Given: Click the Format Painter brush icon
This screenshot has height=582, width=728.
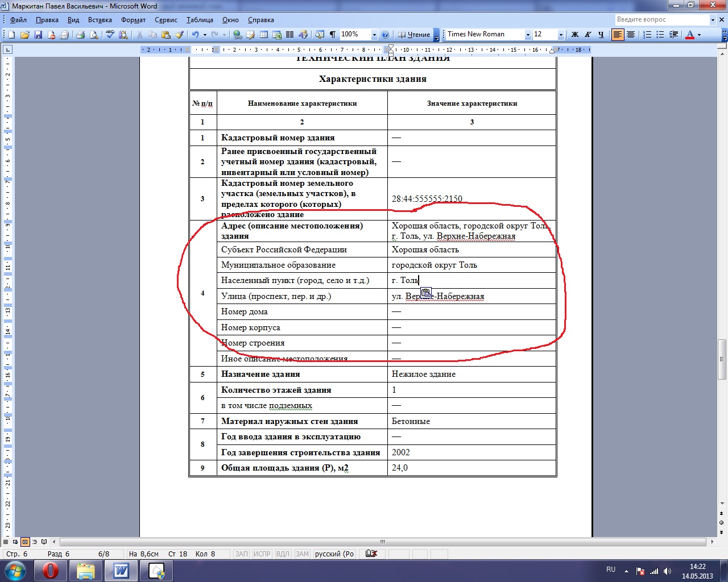Looking at the screenshot, I should coord(179,35).
